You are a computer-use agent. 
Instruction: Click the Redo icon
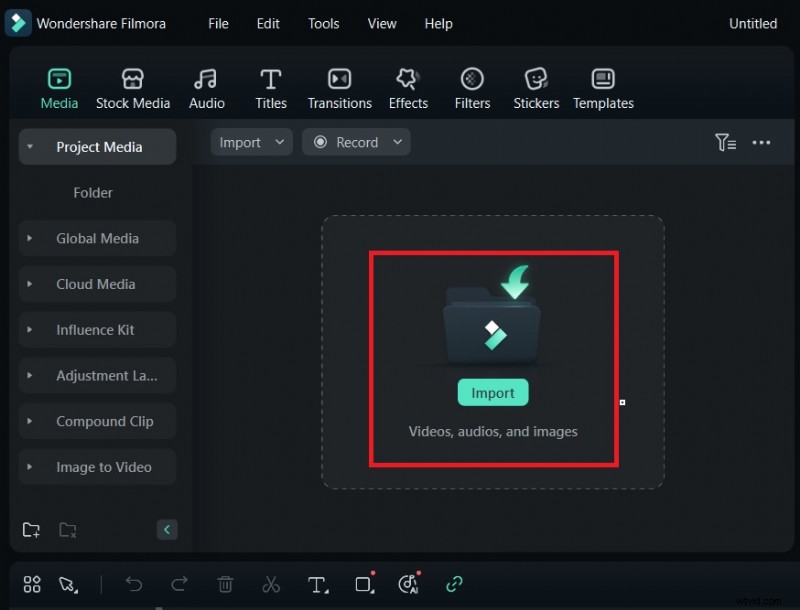click(180, 585)
